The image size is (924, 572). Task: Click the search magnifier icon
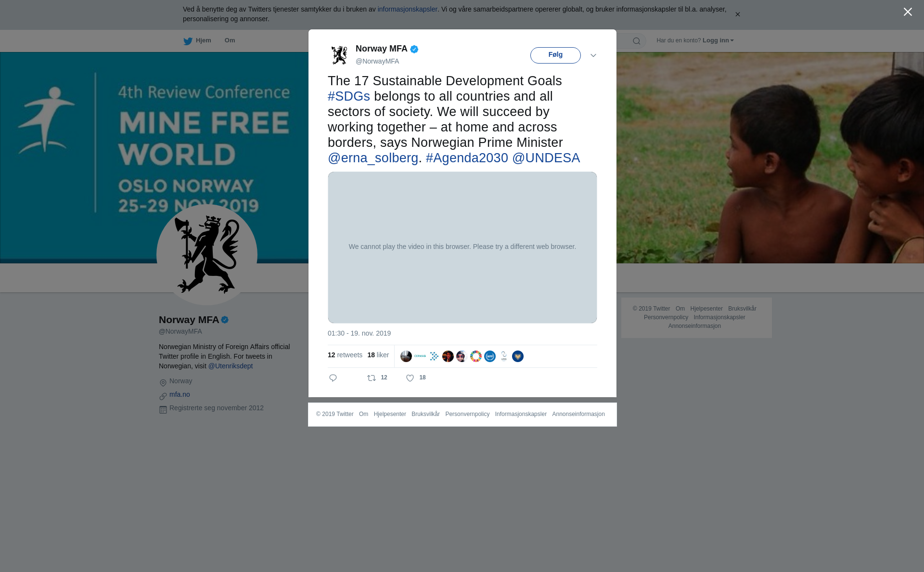coord(637,41)
